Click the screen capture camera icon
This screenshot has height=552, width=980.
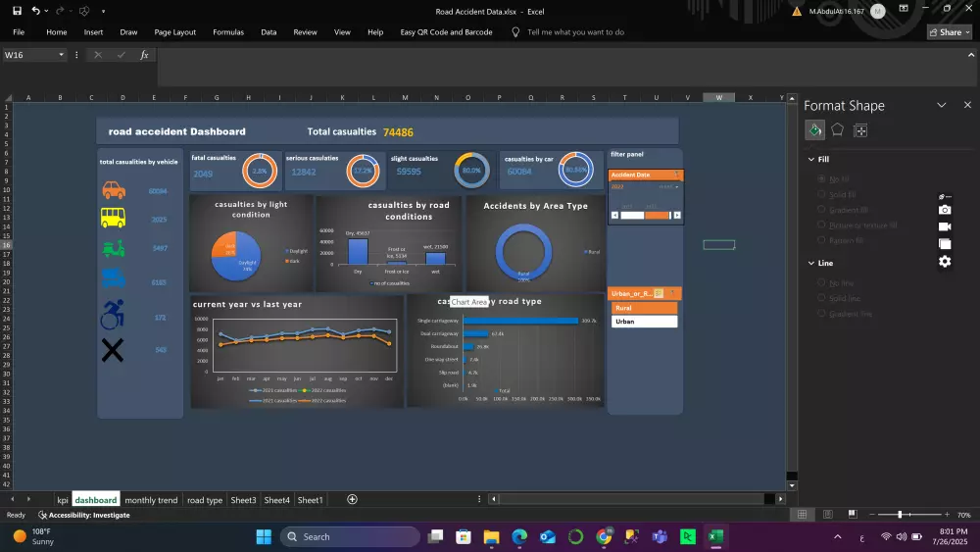click(x=945, y=210)
